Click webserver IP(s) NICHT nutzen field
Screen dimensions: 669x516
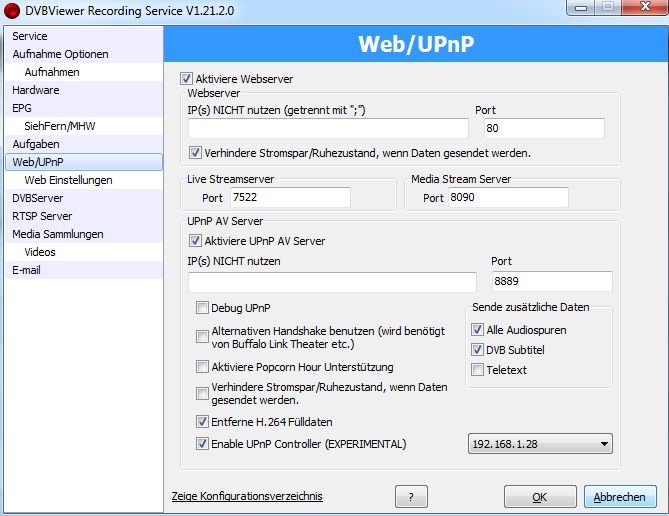click(x=328, y=128)
